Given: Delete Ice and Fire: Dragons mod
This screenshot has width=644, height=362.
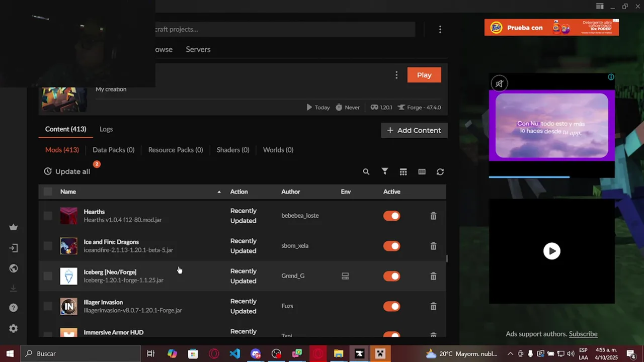Looking at the screenshot, I should [433, 246].
